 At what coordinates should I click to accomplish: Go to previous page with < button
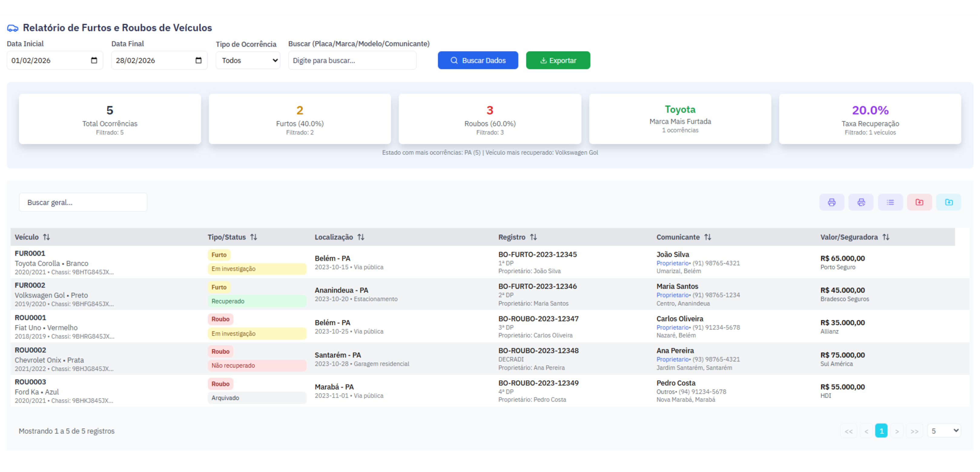[x=866, y=431]
